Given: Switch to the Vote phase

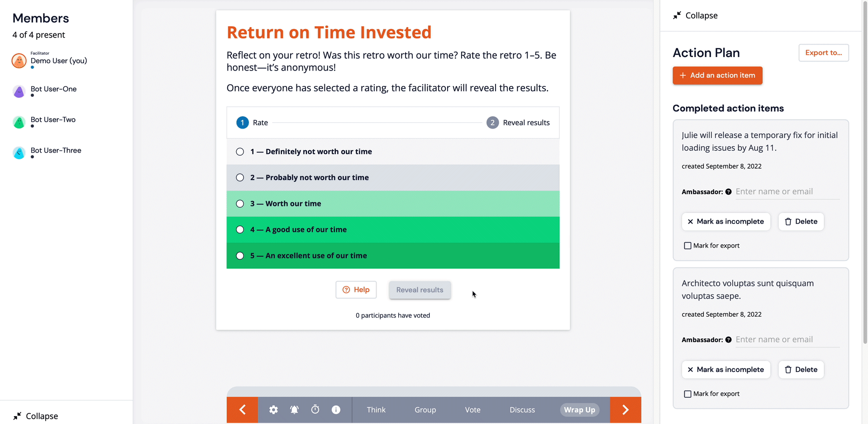Looking at the screenshot, I should (x=472, y=410).
